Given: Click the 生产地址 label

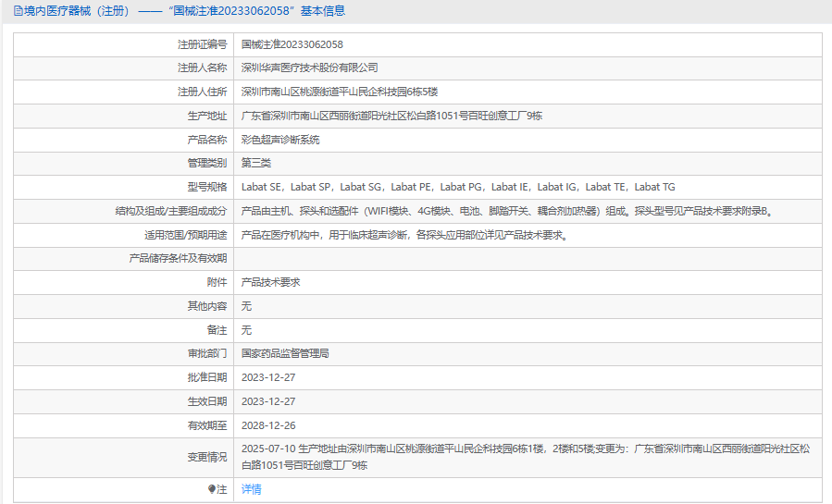Looking at the screenshot, I should pyautogui.click(x=207, y=116).
